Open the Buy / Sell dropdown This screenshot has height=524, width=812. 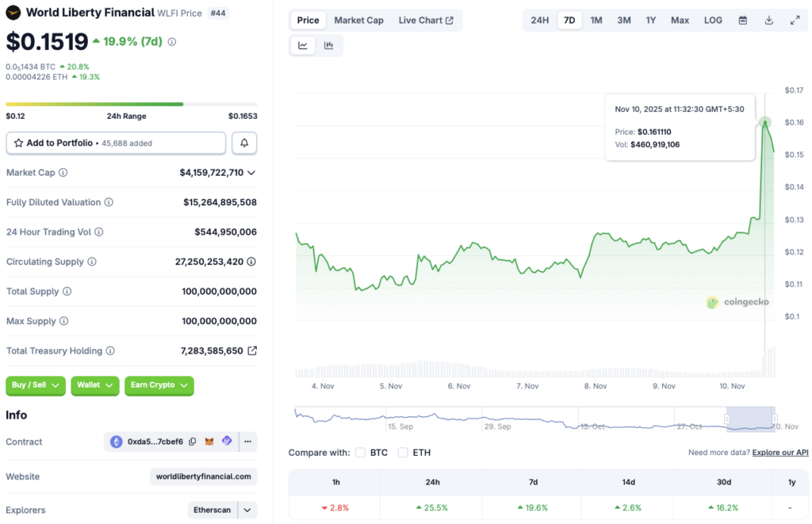coord(36,385)
